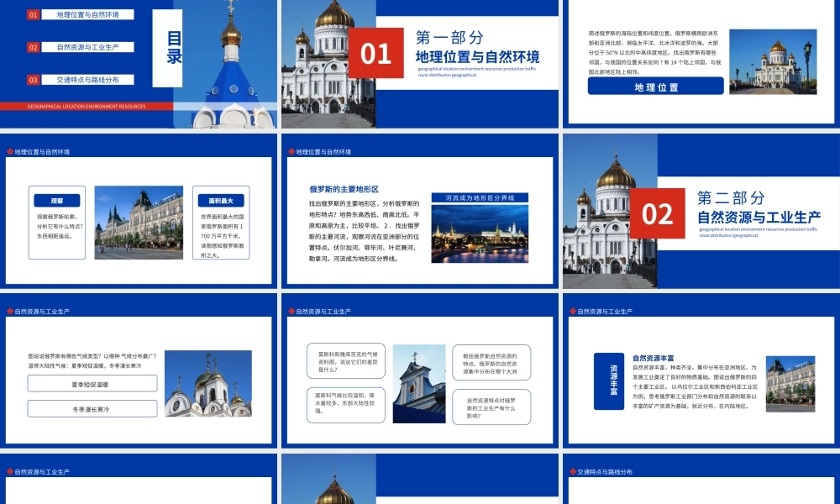
Task: Select the Kremlin night river photo
Action: (480, 234)
